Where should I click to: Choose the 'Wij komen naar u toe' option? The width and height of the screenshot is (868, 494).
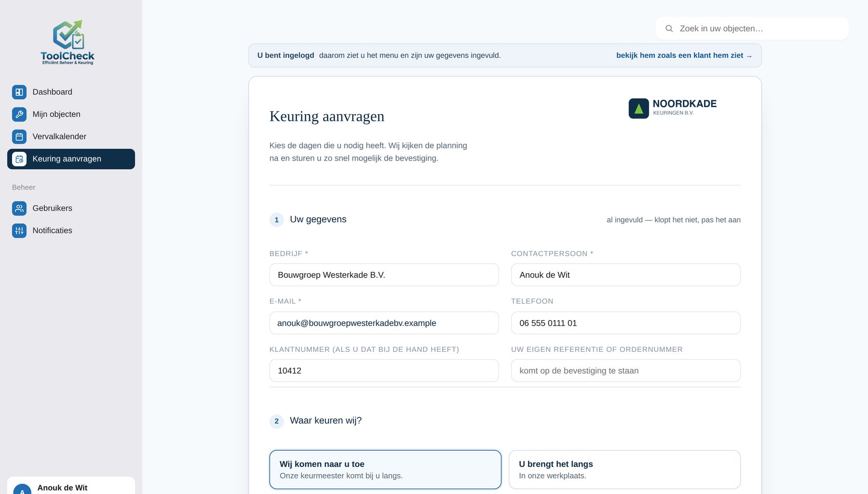pyautogui.click(x=385, y=469)
